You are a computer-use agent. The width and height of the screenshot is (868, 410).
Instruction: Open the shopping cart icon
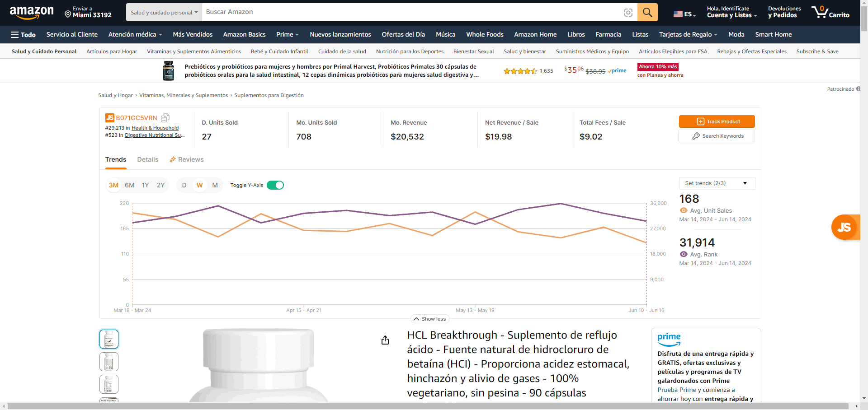click(830, 12)
